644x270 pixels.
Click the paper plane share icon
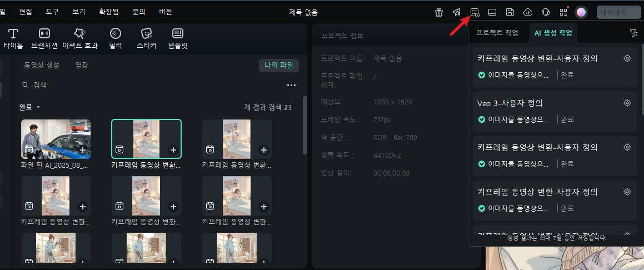tap(457, 12)
